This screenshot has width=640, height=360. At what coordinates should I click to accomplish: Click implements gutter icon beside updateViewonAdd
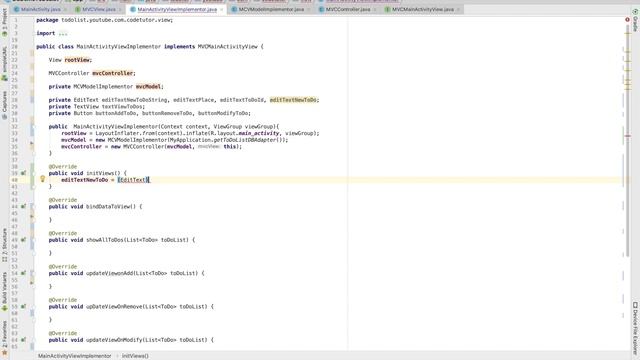point(24,273)
